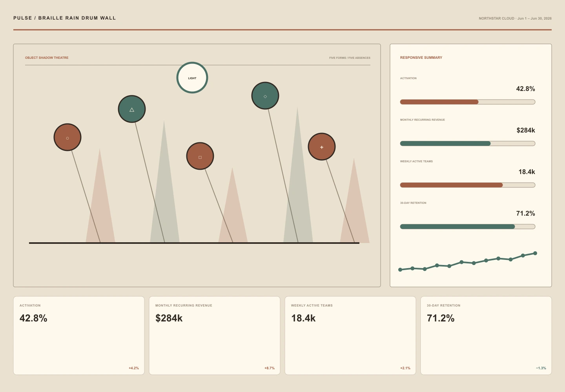Click the Weekly Active Teams progress bar

468,185
